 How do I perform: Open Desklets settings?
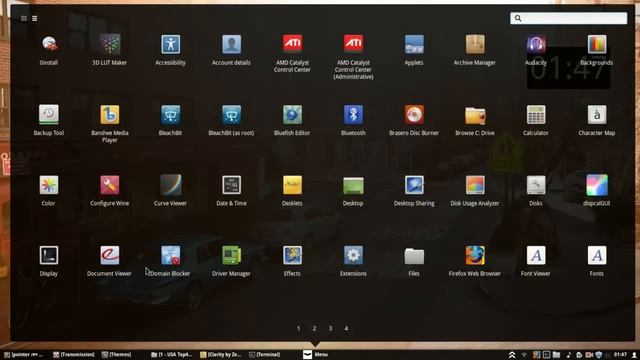[x=292, y=191]
